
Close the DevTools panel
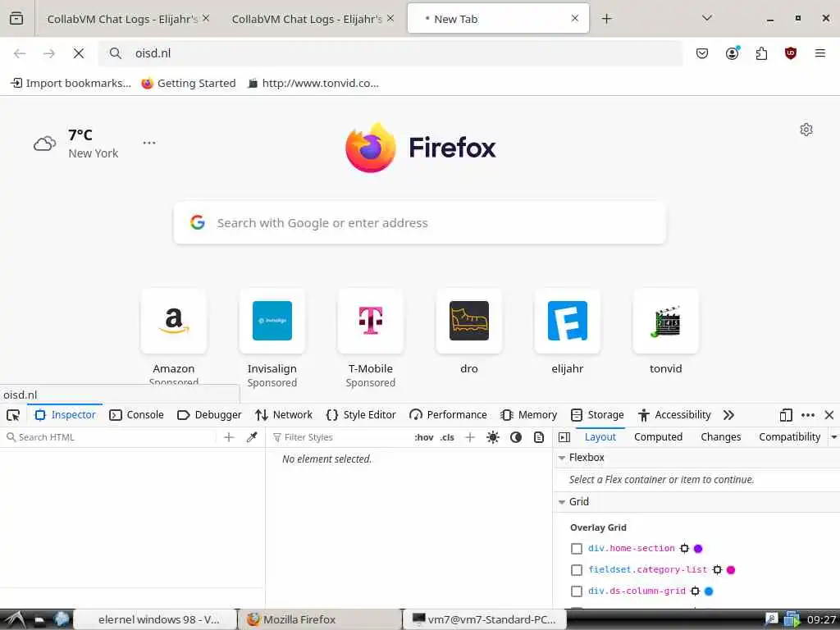829,415
